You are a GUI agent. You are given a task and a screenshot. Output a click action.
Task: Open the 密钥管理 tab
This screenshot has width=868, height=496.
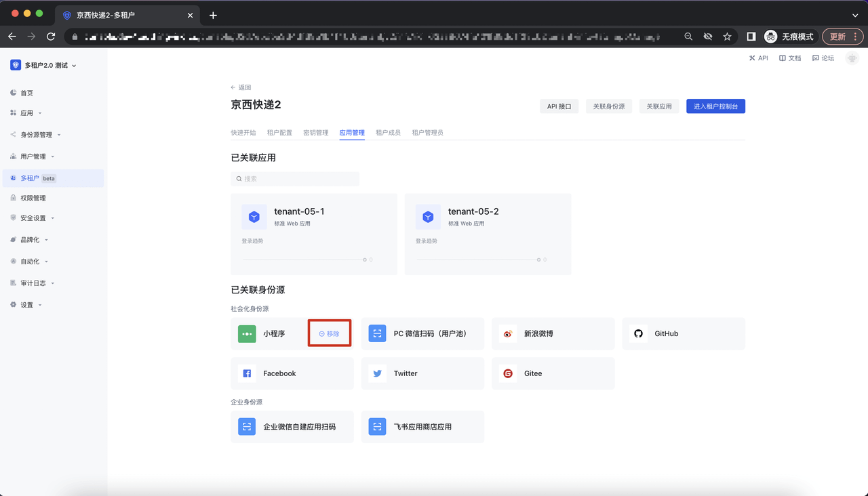(x=315, y=133)
